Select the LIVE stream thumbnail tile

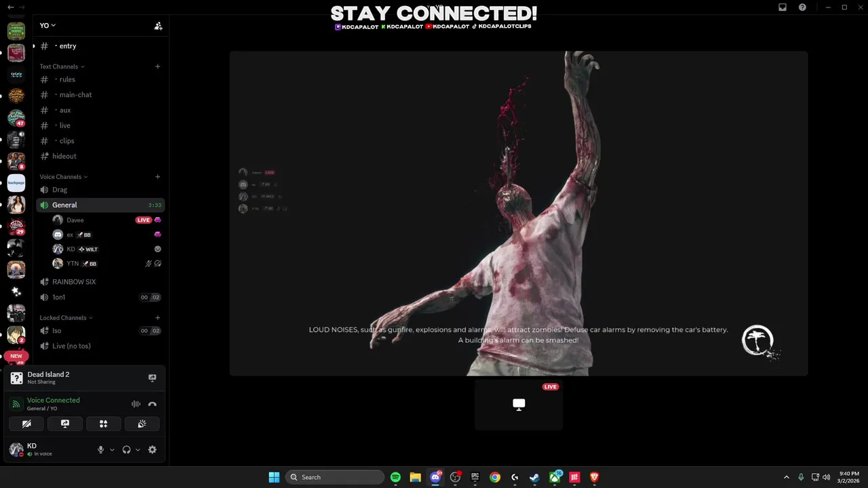(x=519, y=405)
